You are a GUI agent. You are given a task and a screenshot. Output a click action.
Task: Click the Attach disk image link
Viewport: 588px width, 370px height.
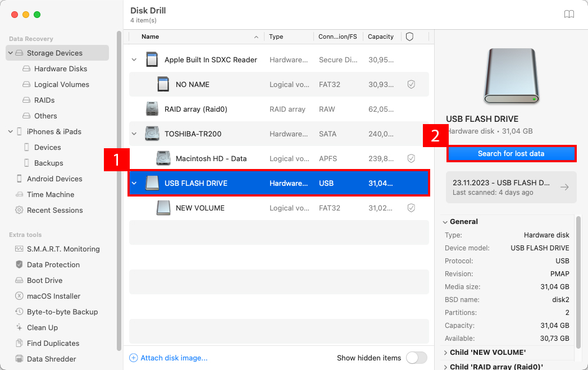coord(174,358)
